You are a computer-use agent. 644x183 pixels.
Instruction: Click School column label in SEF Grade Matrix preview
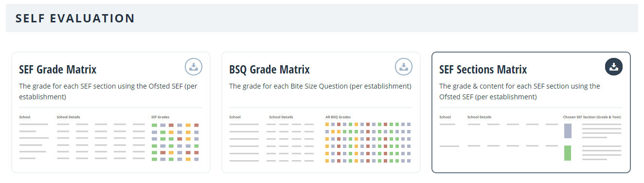point(24,117)
